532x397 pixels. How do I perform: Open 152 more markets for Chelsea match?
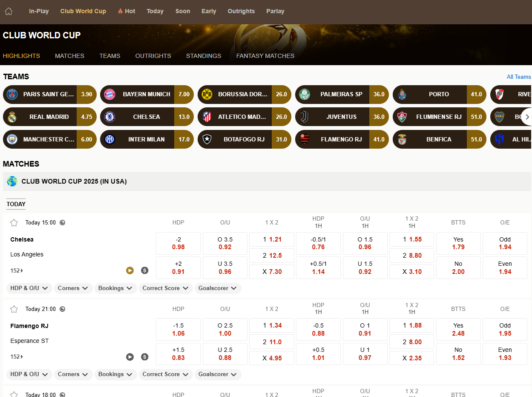[x=17, y=270]
